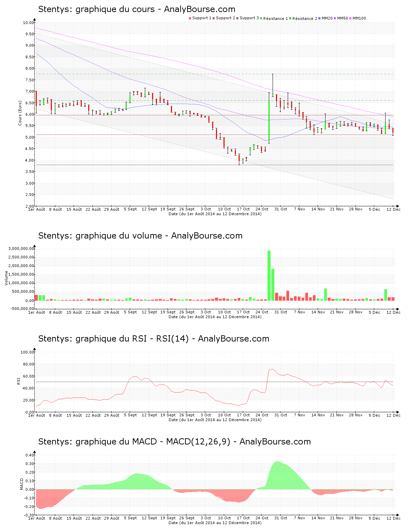Viewport: 412px width, 532px height.
Task: Click '12 Déc' date under the price chart
Action: point(393,209)
